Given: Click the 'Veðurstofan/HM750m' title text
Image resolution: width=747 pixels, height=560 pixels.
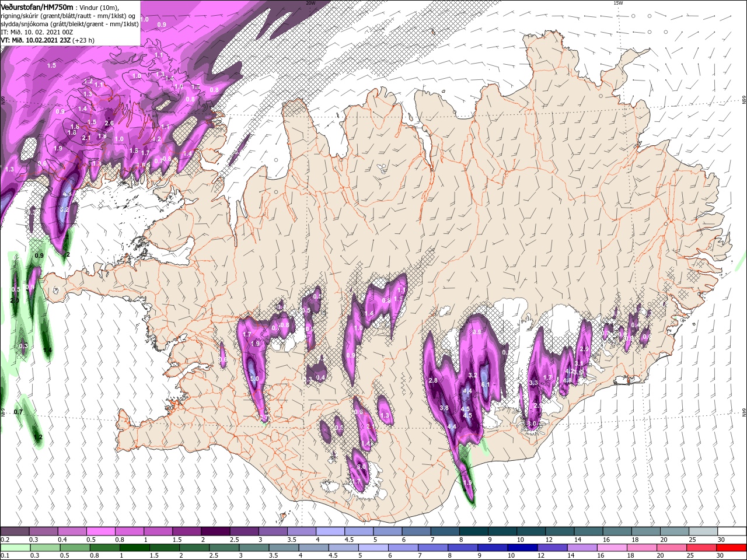Looking at the screenshot, I should coord(37,6).
